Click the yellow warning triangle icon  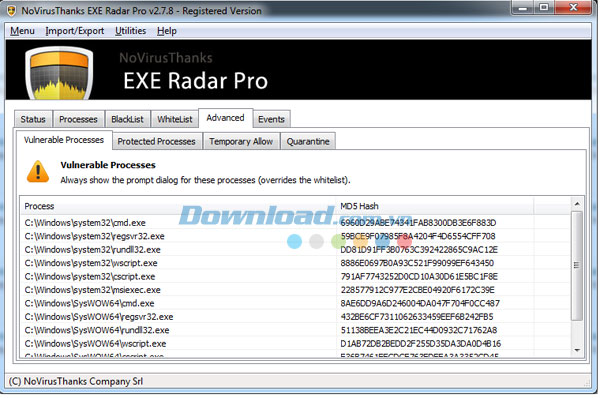tap(38, 171)
